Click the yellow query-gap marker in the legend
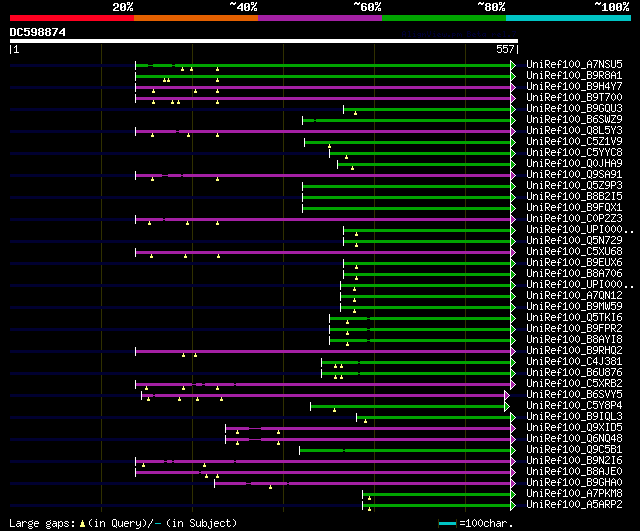 (82, 523)
